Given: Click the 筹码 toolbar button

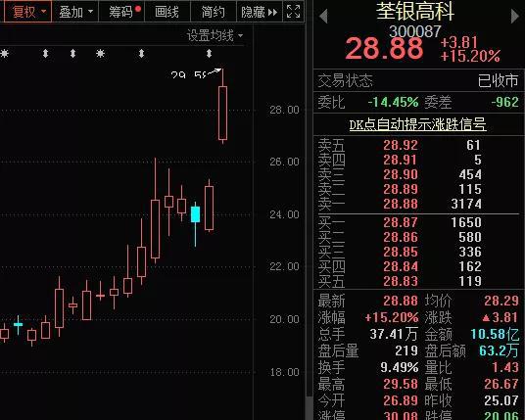Looking at the screenshot, I should [122, 12].
